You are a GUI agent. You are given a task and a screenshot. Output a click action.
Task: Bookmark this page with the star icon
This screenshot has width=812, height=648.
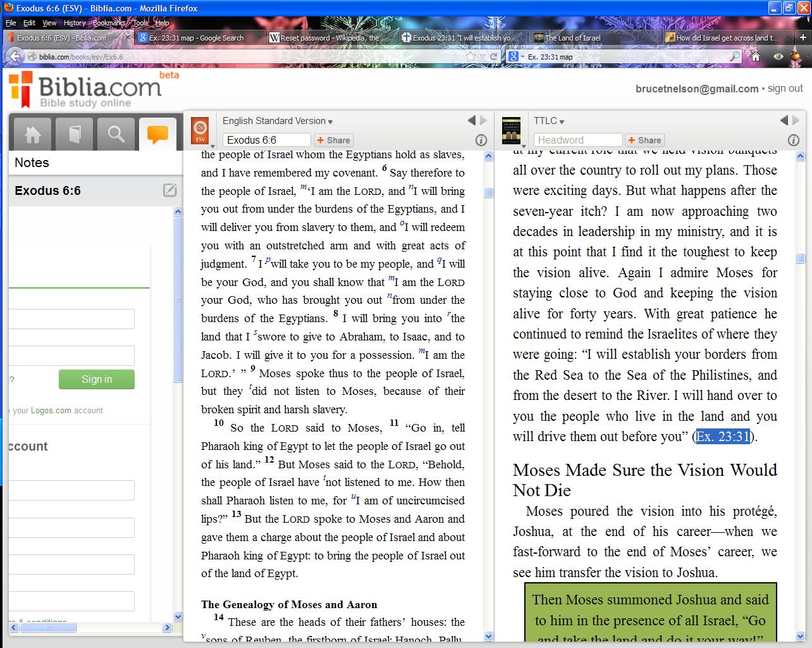coord(471,56)
